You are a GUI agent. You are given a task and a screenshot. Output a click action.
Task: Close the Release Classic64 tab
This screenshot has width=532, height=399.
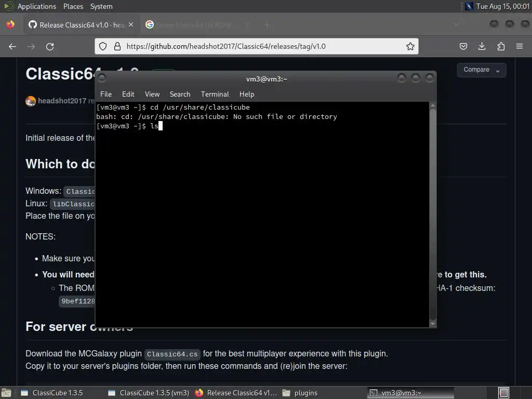[131, 25]
